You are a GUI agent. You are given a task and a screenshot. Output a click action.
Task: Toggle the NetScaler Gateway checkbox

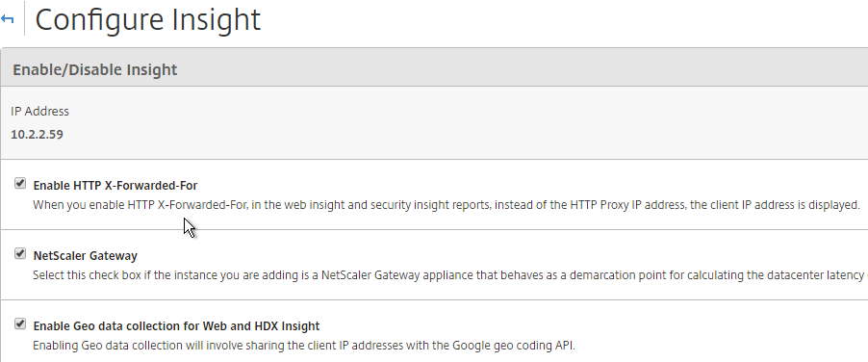pyautogui.click(x=20, y=253)
